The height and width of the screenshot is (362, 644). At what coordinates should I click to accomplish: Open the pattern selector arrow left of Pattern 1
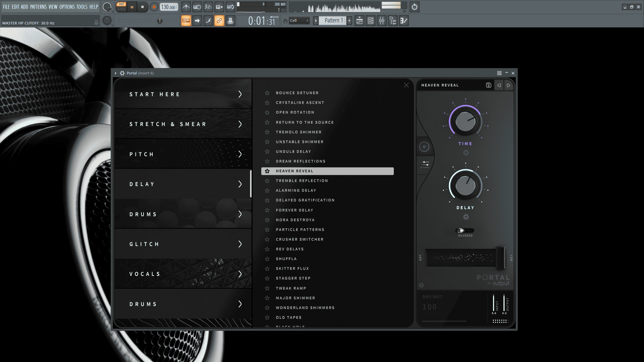point(316,21)
